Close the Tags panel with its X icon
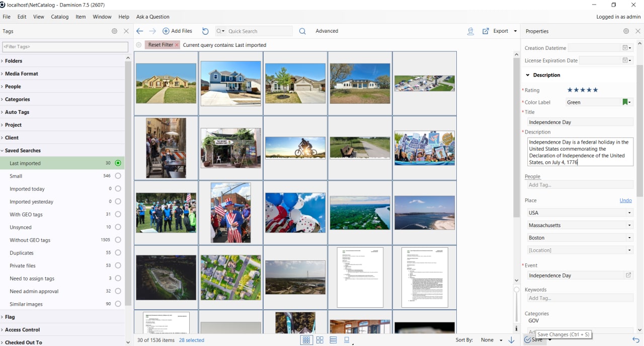This screenshot has width=644, height=346. click(x=126, y=31)
